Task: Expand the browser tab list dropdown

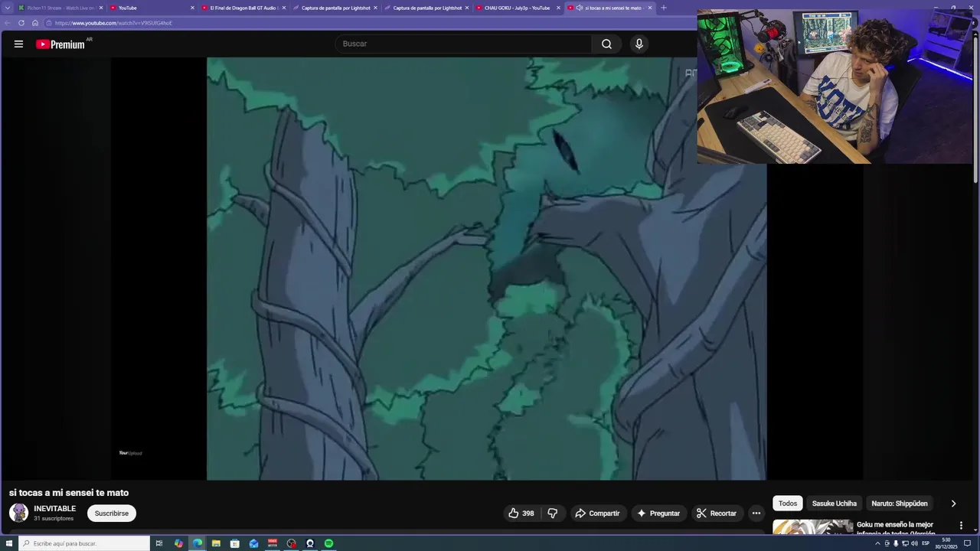Action: coord(8,8)
